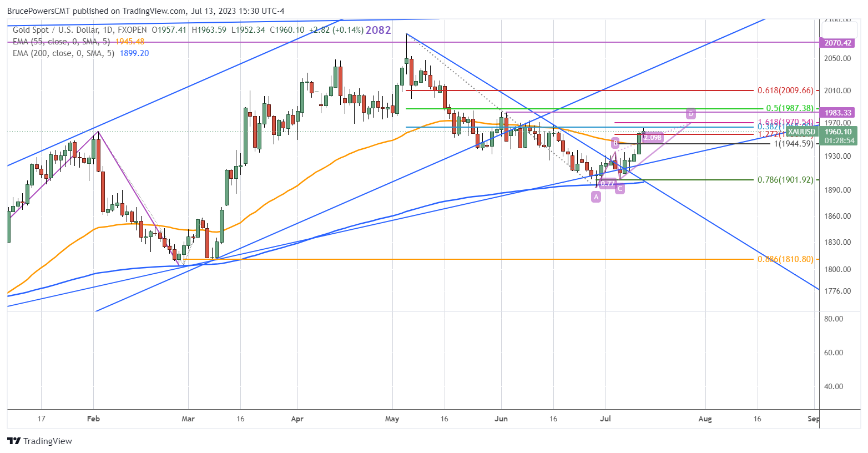Click the 0.886(1810.80) Fibonacci level label
Viewport: 868px width, 453px height.
tap(785, 259)
